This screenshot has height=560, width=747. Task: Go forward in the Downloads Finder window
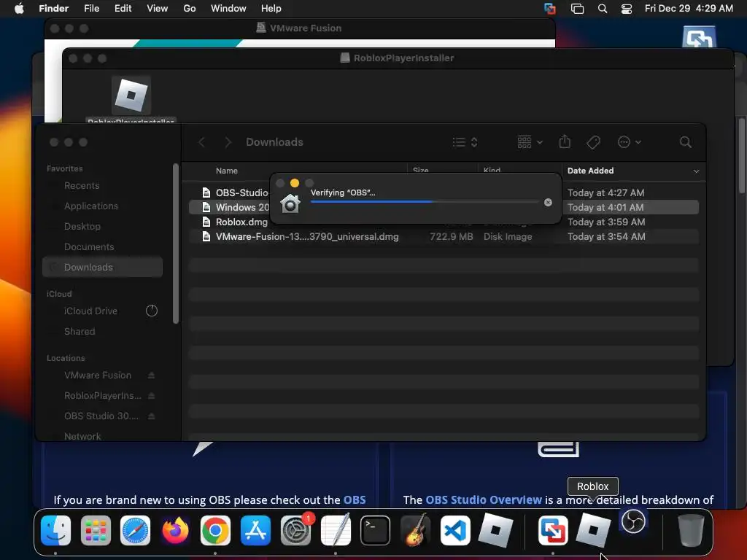click(x=228, y=142)
